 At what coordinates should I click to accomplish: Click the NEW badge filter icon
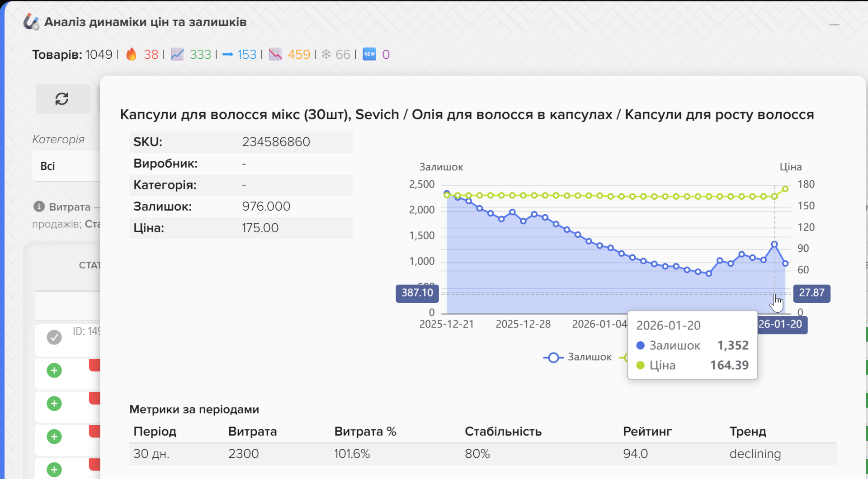(x=369, y=54)
